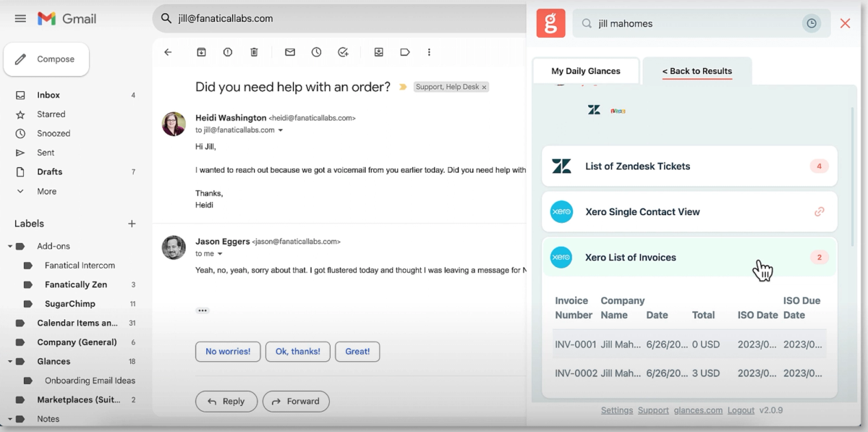The width and height of the screenshot is (868, 432).
Task: Expand Heidi's recipient details dropdown
Action: click(x=281, y=130)
